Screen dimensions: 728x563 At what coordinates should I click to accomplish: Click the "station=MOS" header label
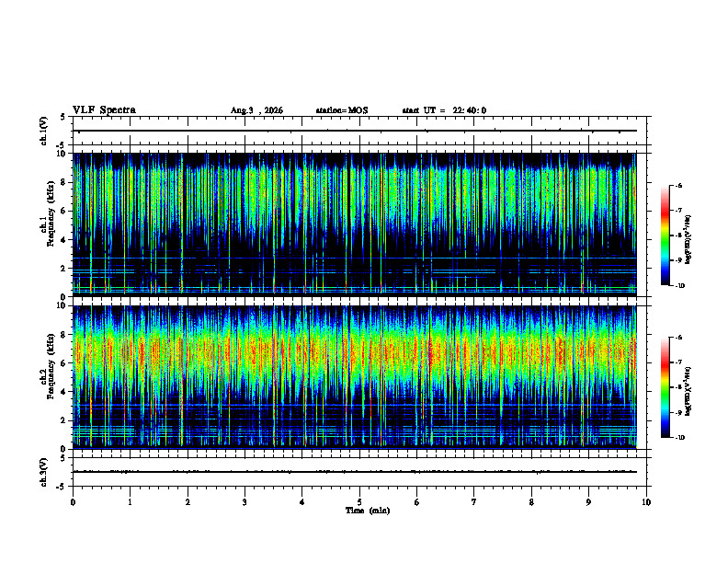(x=342, y=110)
